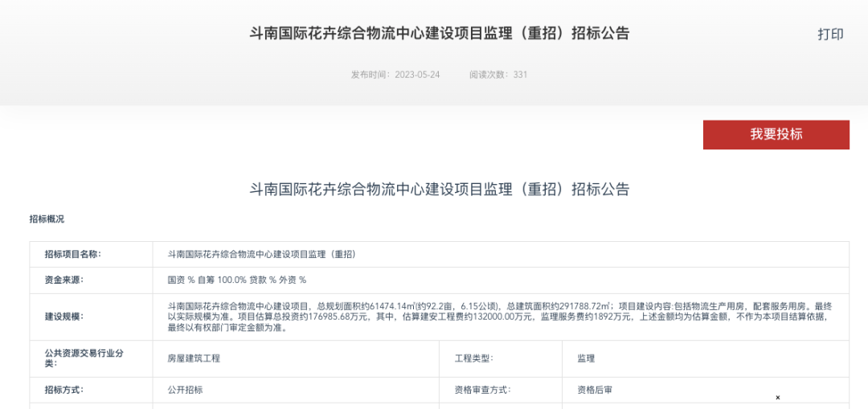Click the 公开招标 value cell
Screen dimensions: 868x409
click(185, 391)
